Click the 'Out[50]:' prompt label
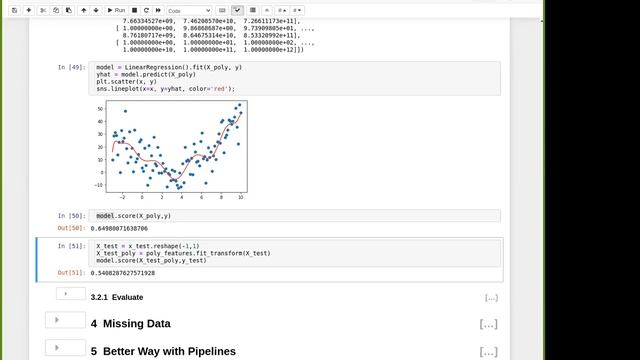 [71, 228]
